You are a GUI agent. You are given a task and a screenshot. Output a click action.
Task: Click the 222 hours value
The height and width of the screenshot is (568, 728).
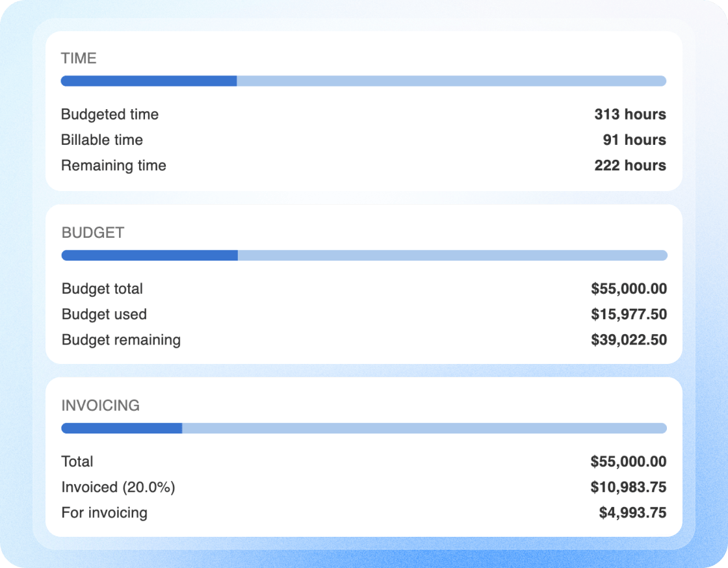pos(630,165)
